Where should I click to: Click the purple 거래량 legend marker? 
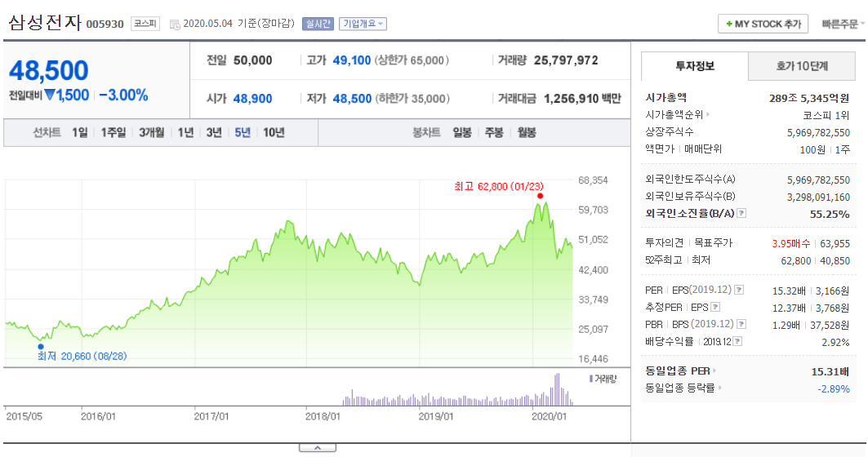591,379
